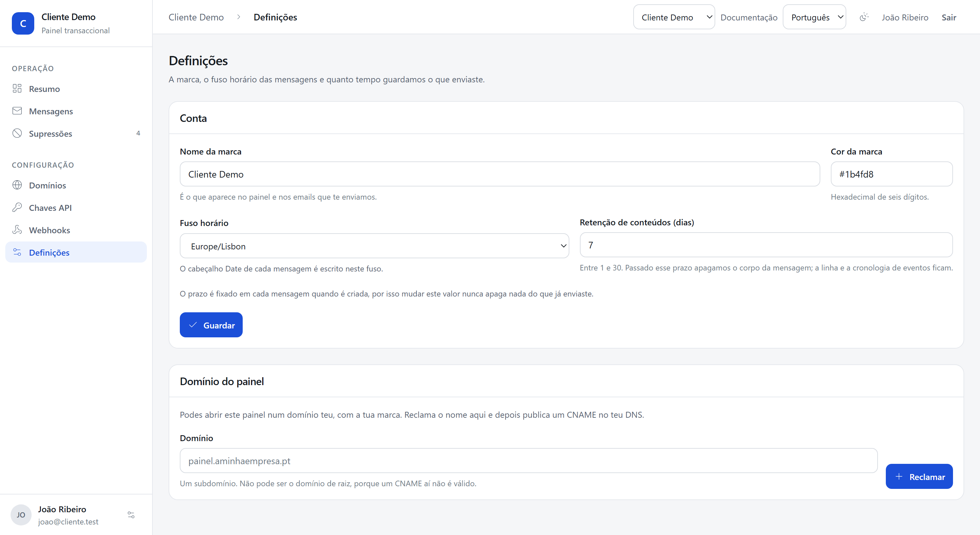Click the Guardar button
The width and height of the screenshot is (980, 535).
[211, 324]
